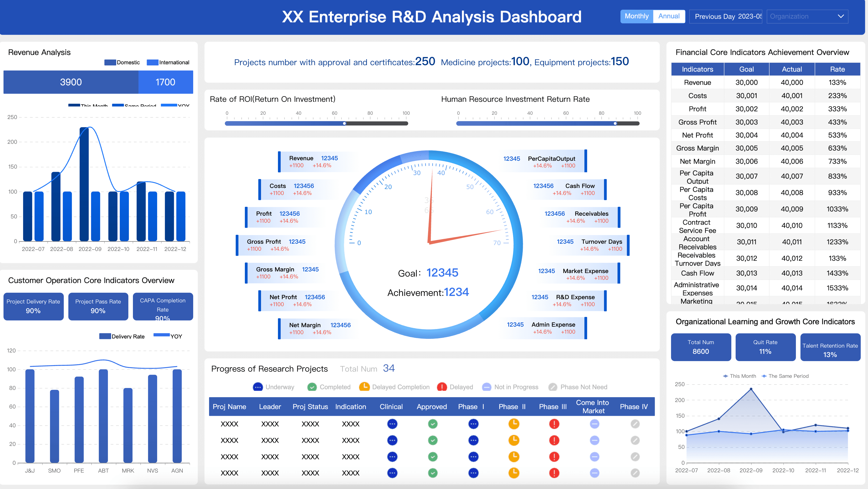The width and height of the screenshot is (868, 489).
Task: Click the Total Num 8600 card
Action: tap(701, 347)
